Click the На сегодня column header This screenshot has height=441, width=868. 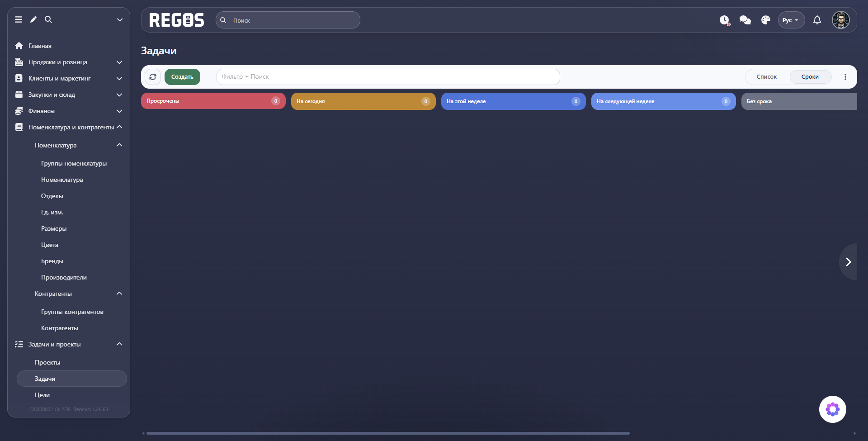point(363,101)
